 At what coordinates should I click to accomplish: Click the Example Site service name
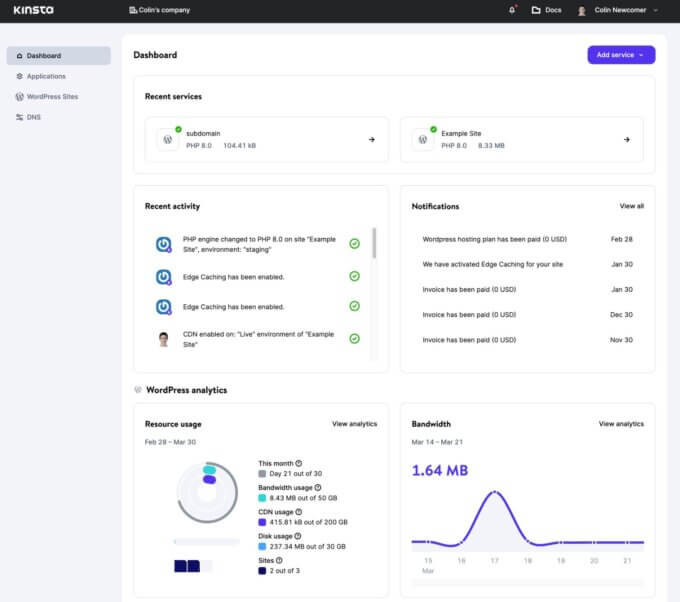461,134
